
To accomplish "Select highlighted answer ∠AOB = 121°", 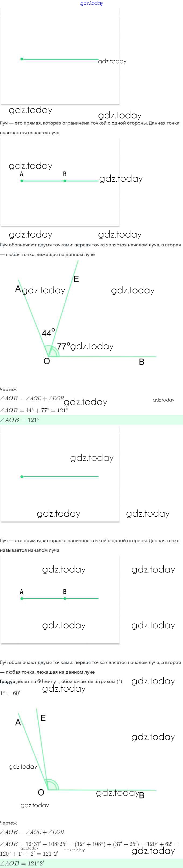I will click(x=20, y=420).
